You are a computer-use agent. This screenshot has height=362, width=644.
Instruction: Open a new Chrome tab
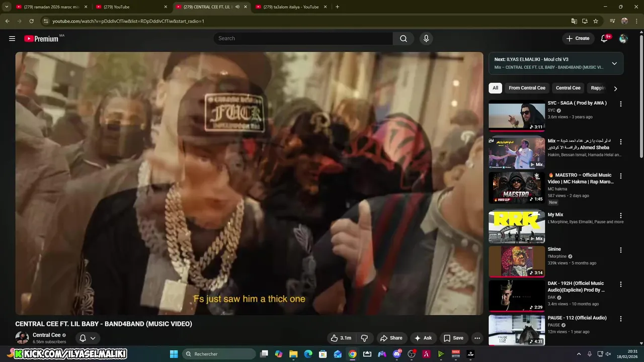[x=337, y=7]
